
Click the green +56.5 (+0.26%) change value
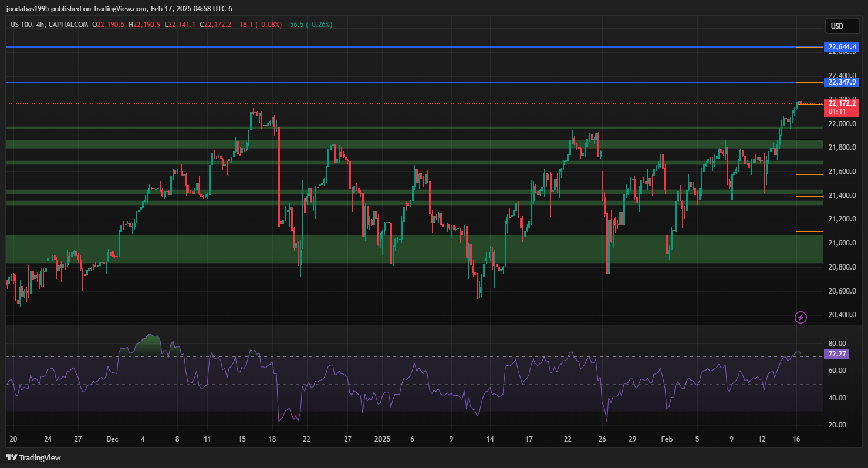pos(309,25)
